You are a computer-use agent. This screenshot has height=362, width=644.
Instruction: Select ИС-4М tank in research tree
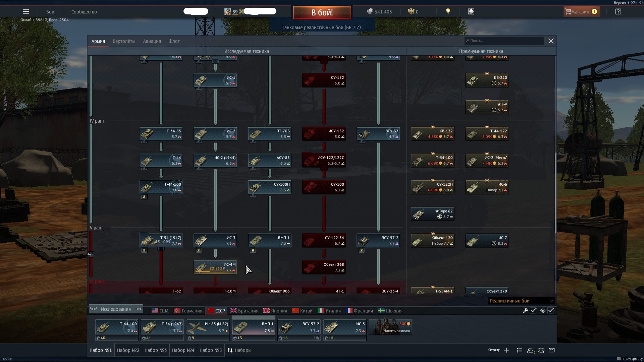215,267
